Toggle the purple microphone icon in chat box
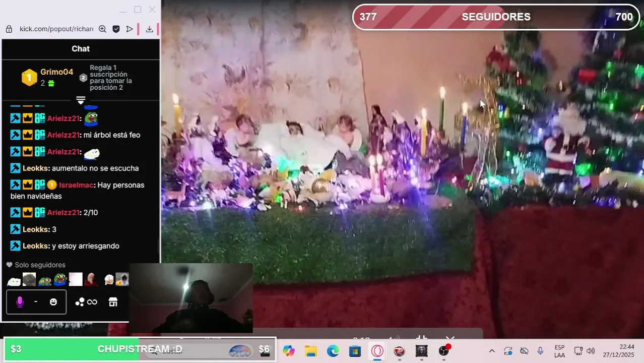Screen dimensions: 644x363 [x=20, y=302]
